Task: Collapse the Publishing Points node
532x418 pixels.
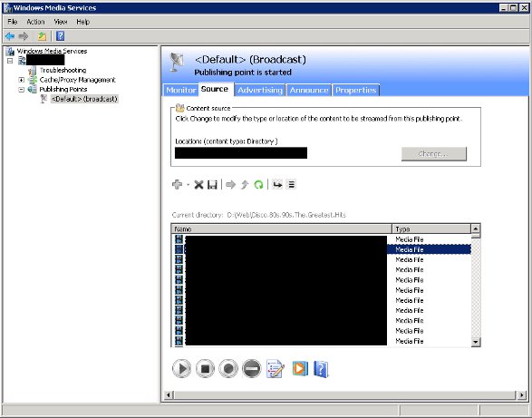Action: point(22,89)
